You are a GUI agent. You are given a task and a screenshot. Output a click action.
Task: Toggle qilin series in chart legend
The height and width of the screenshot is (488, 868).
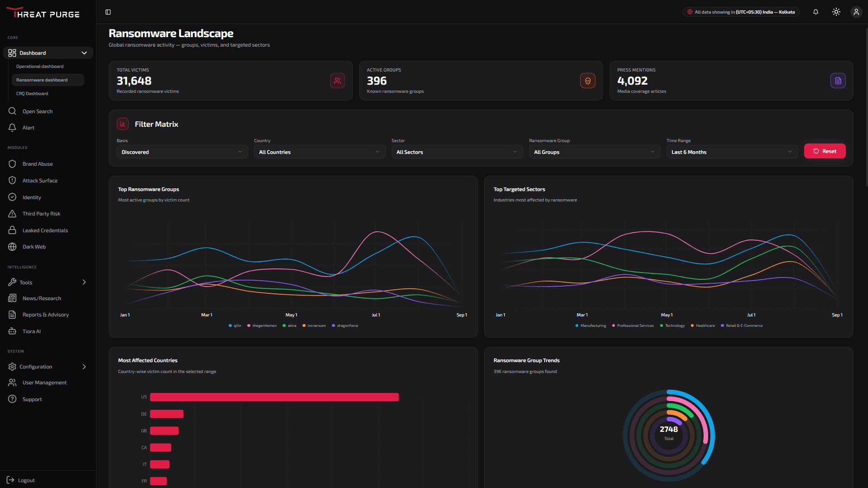[x=235, y=325]
